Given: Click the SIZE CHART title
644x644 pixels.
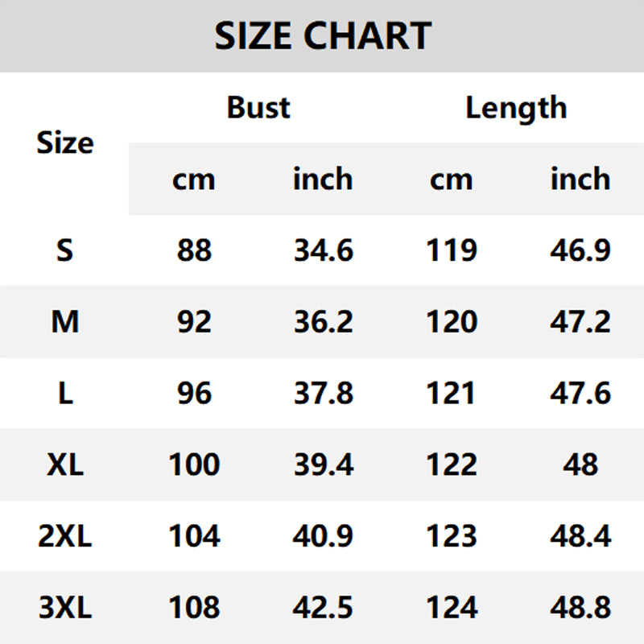Looking at the screenshot, I should click(323, 36).
